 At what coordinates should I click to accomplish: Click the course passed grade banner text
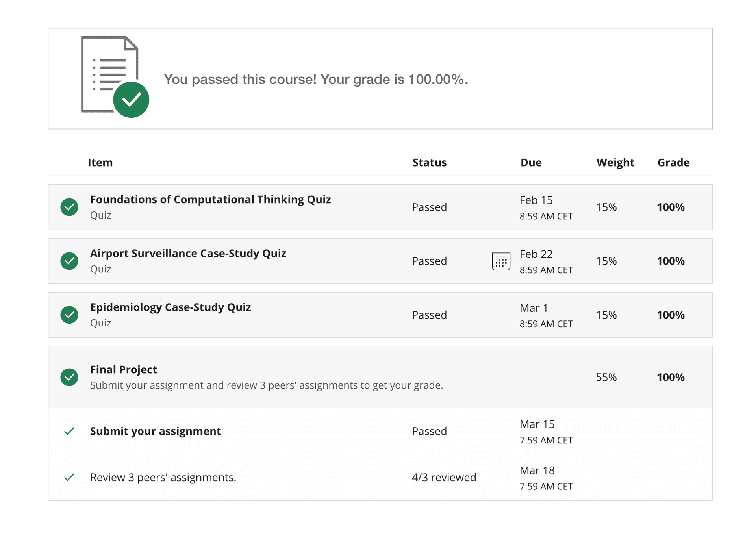coord(316,80)
